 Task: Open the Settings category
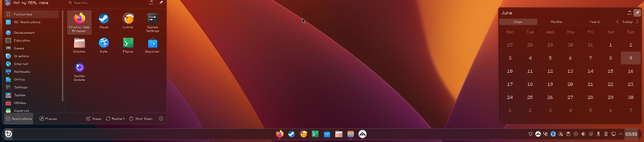tap(31, 87)
